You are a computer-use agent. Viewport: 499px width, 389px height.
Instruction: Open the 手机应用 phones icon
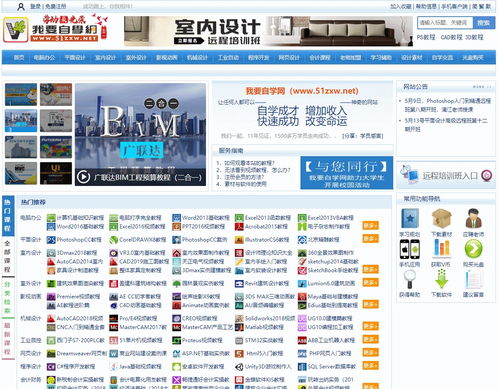[x=410, y=249]
